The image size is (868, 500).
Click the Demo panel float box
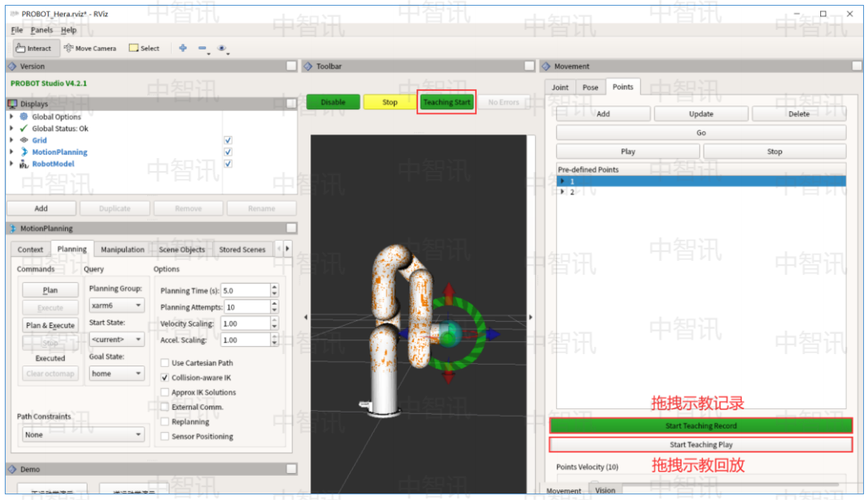[x=291, y=469]
